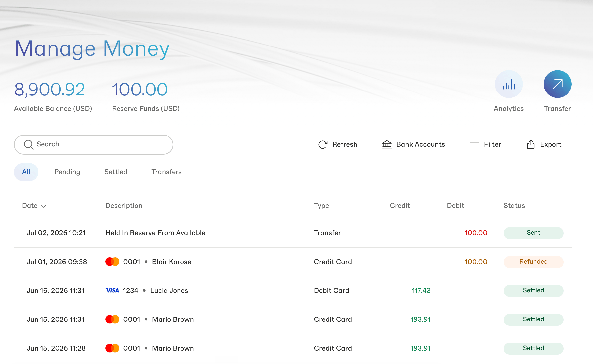Click the Jul 01, 2026 09:38 date
The height and width of the screenshot is (364, 593).
[x=57, y=262]
